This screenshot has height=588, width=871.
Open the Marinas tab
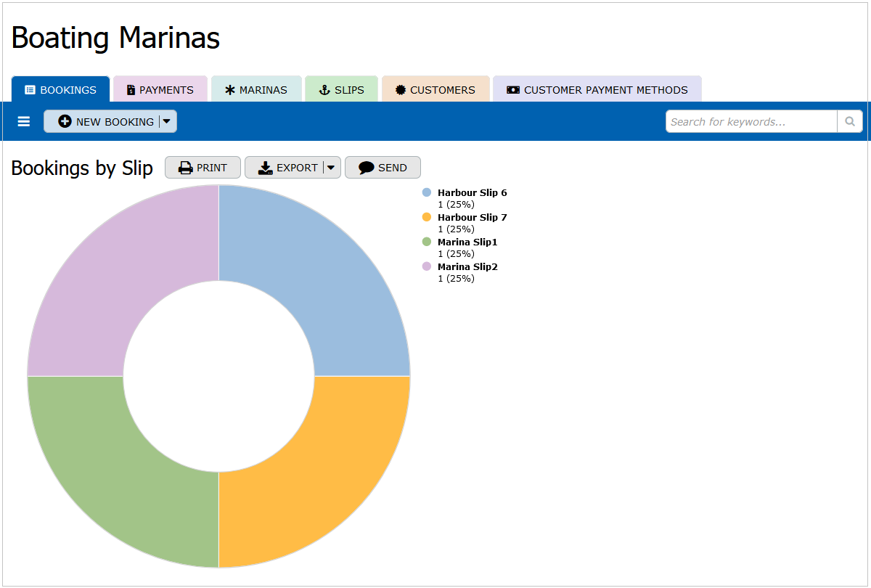[x=256, y=90]
